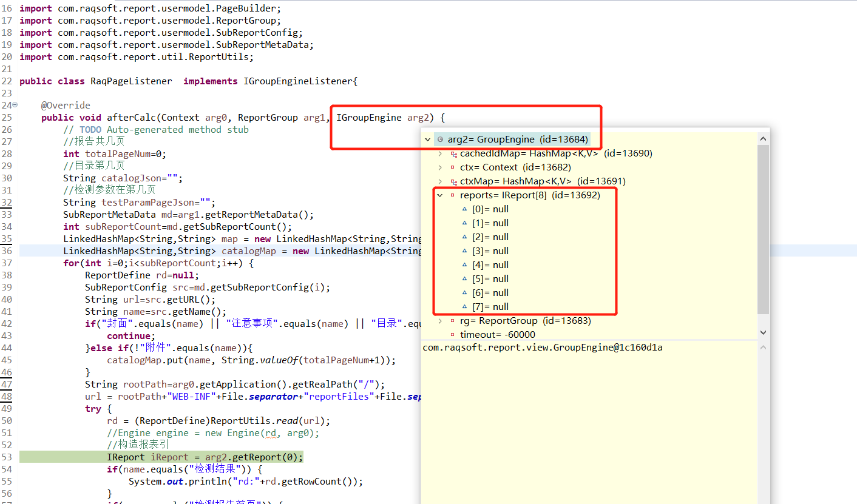Click the triangle icon beside [7]= null
This screenshot has width=857, height=504.
coord(465,307)
